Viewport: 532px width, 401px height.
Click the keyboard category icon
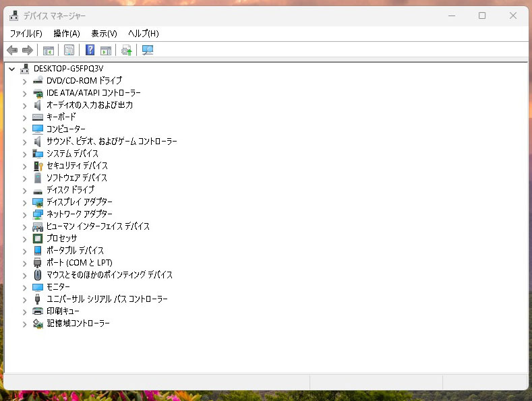(x=38, y=117)
